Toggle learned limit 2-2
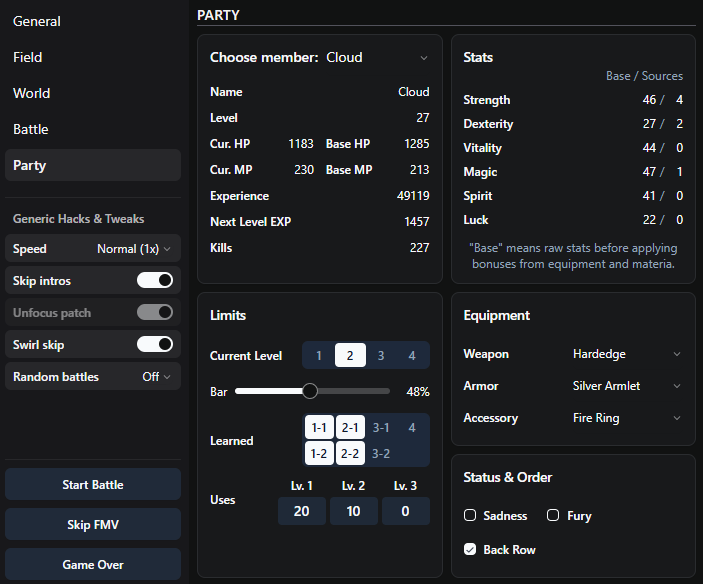 [350, 454]
